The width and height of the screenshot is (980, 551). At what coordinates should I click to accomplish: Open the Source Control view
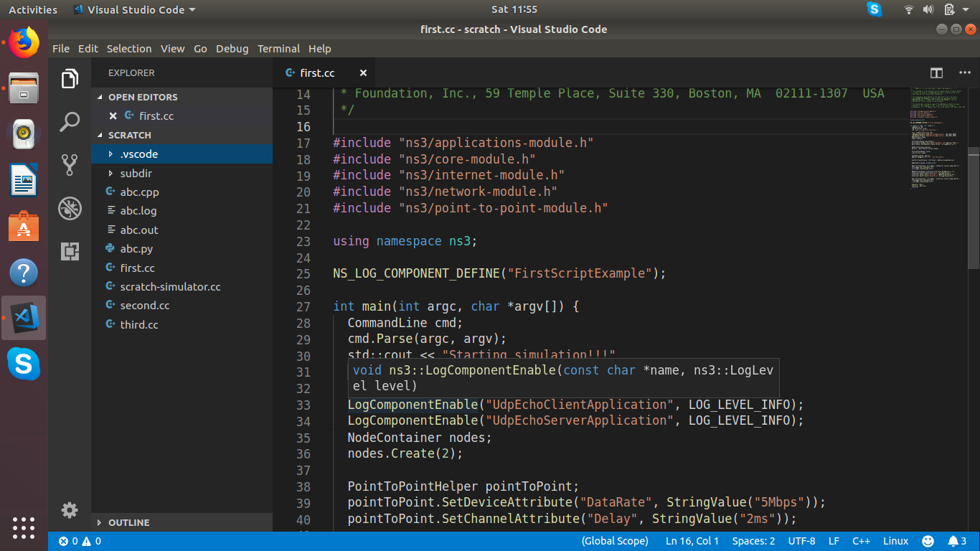pyautogui.click(x=69, y=165)
